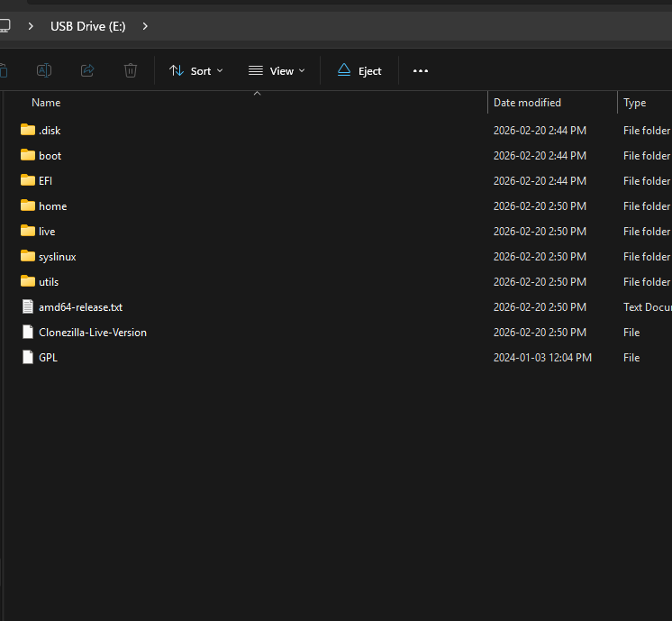Click the live folder name
672x621 pixels.
tap(47, 232)
